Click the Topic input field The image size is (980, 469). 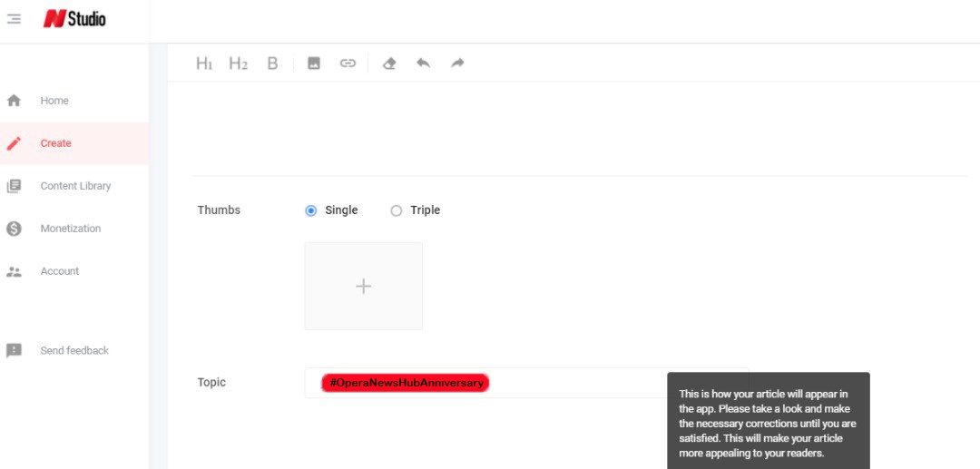[526, 383]
